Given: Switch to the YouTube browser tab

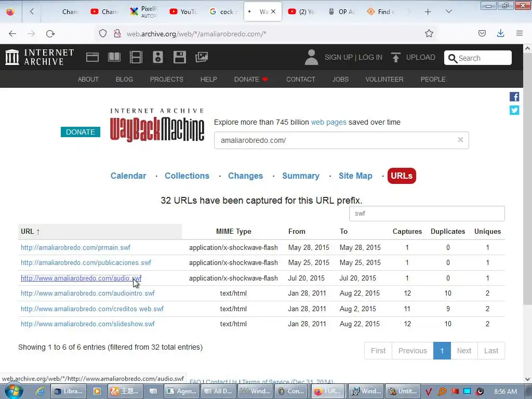Looking at the screenshot, I should 183,11.
